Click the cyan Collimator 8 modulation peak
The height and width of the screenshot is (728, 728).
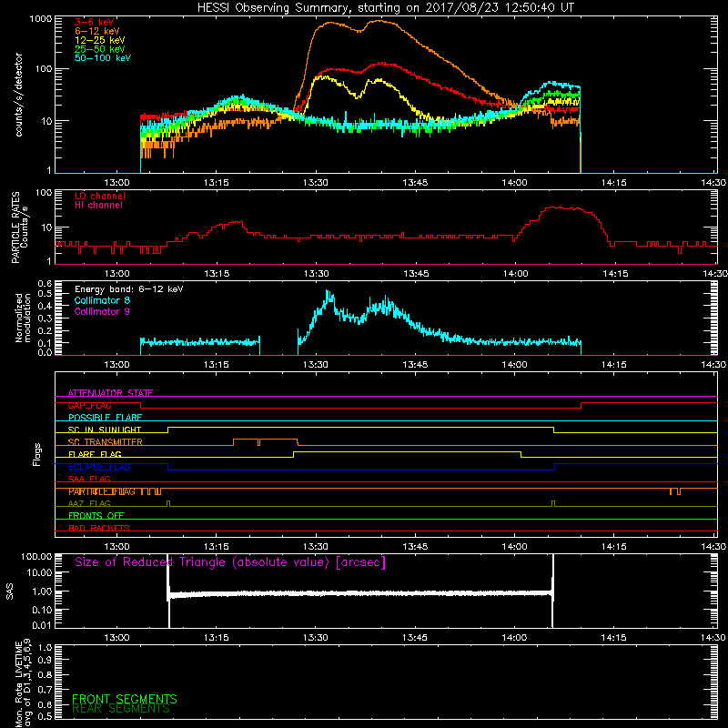click(x=329, y=295)
